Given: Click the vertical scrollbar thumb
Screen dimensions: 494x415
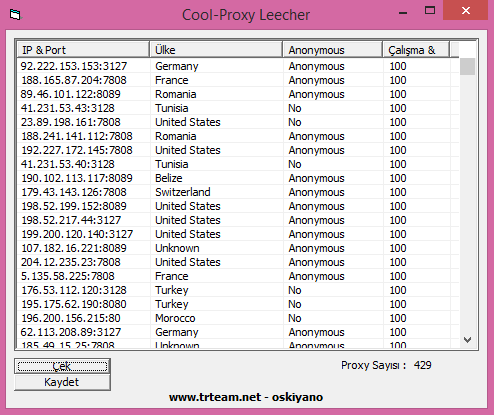Looking at the screenshot, I should (x=467, y=66).
